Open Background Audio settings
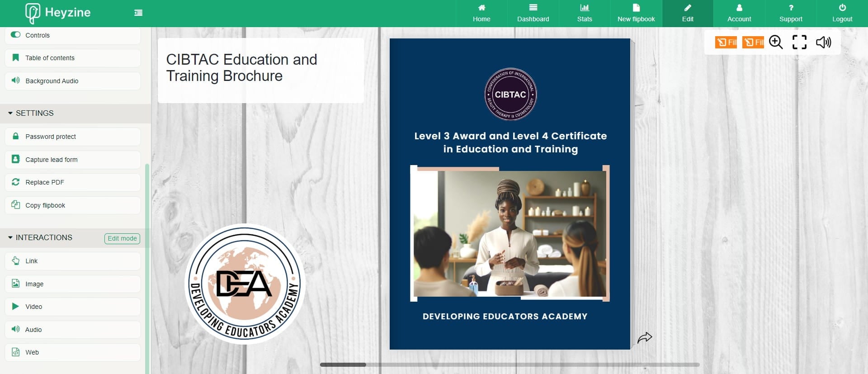The height and width of the screenshot is (374, 868). point(73,81)
